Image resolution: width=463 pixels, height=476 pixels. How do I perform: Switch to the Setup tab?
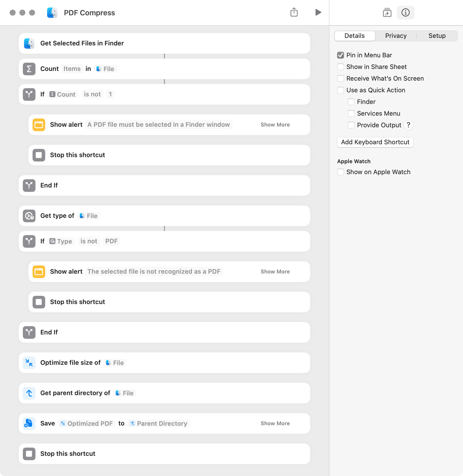(437, 36)
